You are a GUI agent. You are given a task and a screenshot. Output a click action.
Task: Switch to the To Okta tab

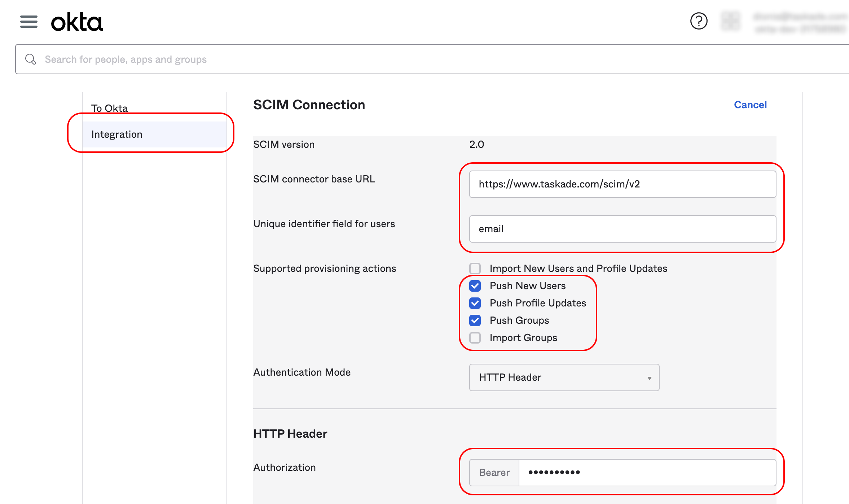tap(109, 108)
